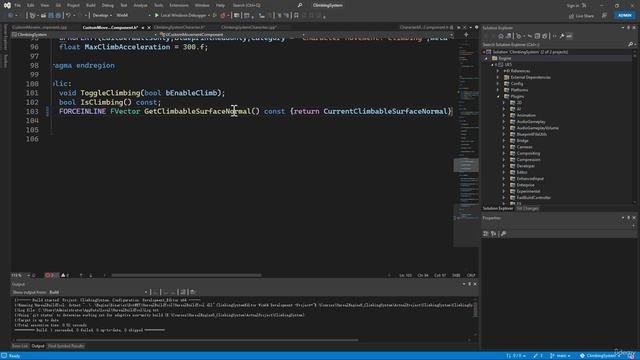Screen dimensions: 640x360
Task: Switch to the ClimbingSystemCharacter.h tab
Action: point(180,27)
